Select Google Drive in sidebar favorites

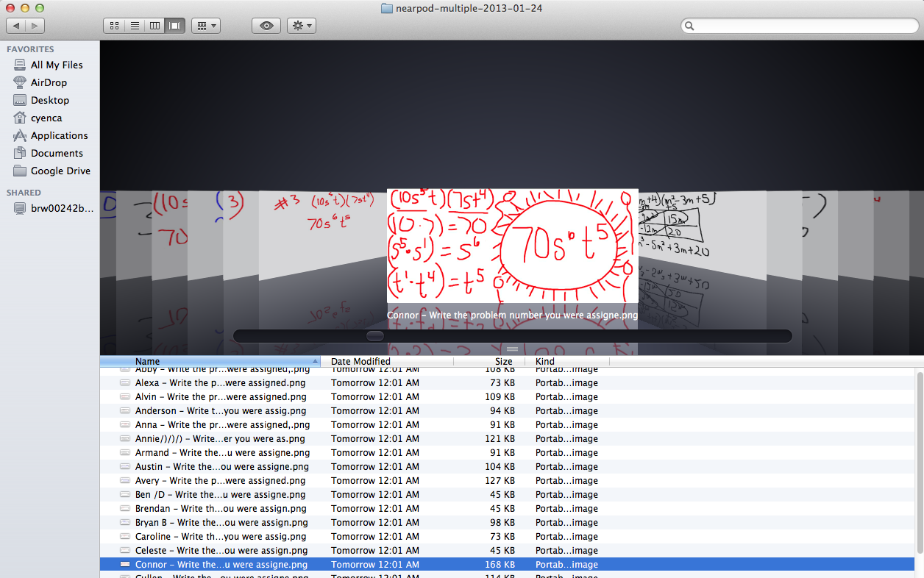[60, 171]
